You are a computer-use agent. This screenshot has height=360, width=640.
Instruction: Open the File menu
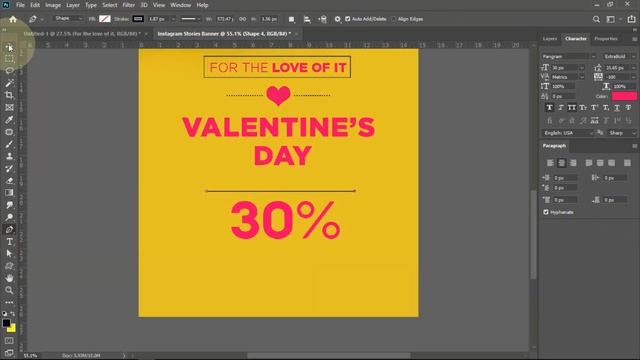20,5
